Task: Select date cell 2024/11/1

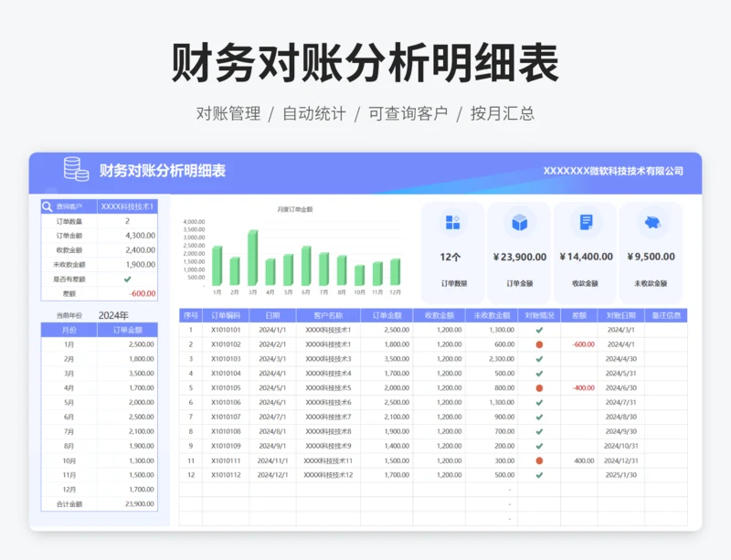Action: pos(272,460)
